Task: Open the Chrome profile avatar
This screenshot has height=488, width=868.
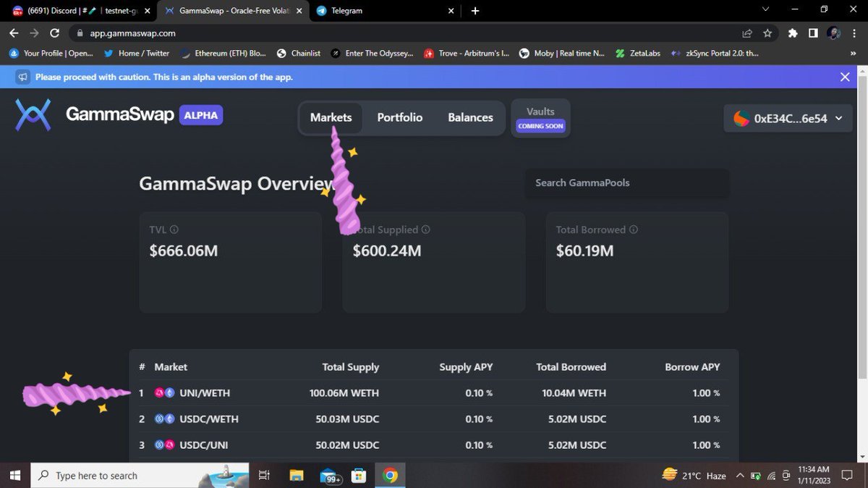Action: click(x=833, y=33)
